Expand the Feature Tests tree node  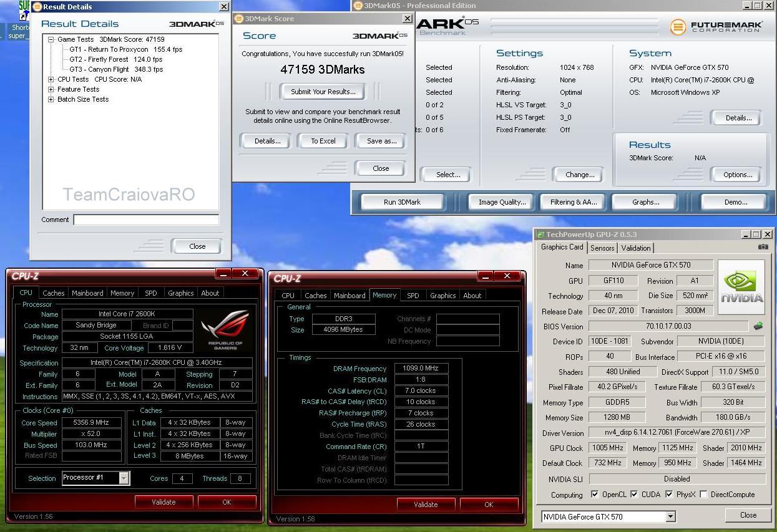coord(51,89)
